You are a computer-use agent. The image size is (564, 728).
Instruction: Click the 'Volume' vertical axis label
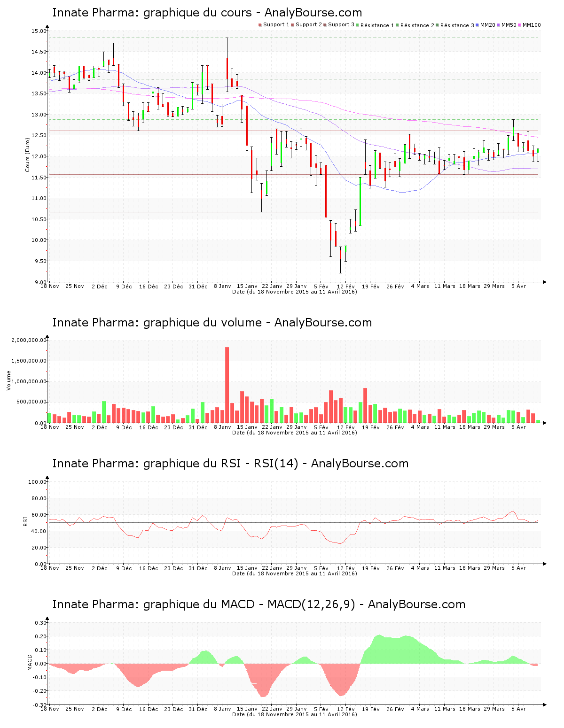click(8, 380)
